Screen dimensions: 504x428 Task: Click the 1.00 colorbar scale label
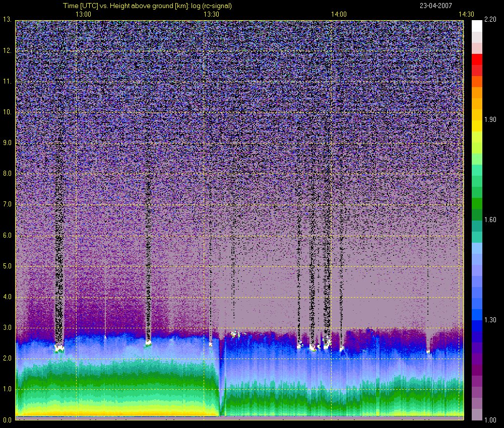coord(490,420)
